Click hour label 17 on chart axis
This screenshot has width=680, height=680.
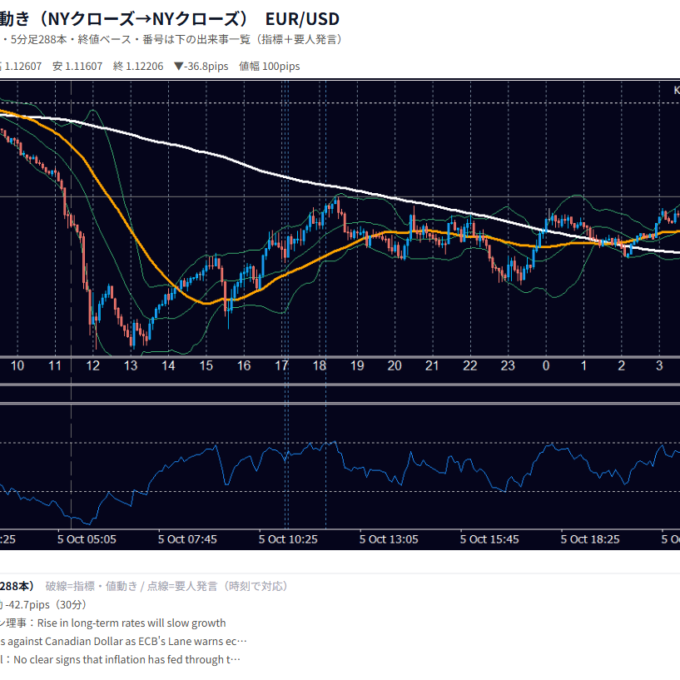(281, 366)
